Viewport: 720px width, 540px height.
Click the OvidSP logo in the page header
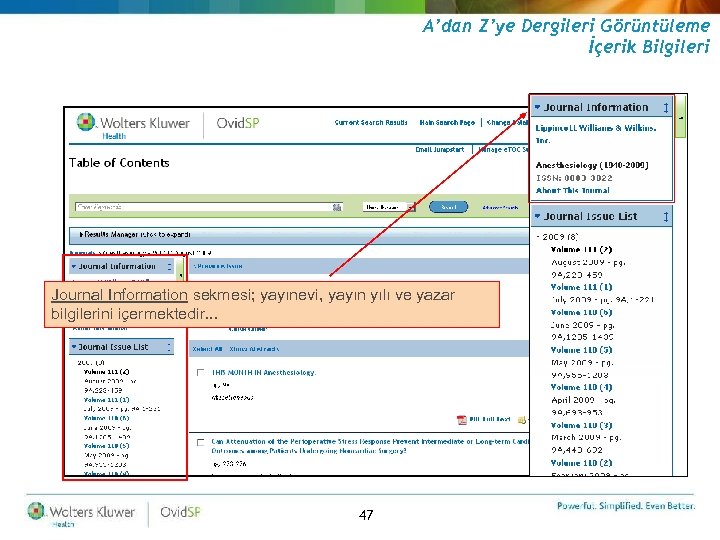(237, 123)
